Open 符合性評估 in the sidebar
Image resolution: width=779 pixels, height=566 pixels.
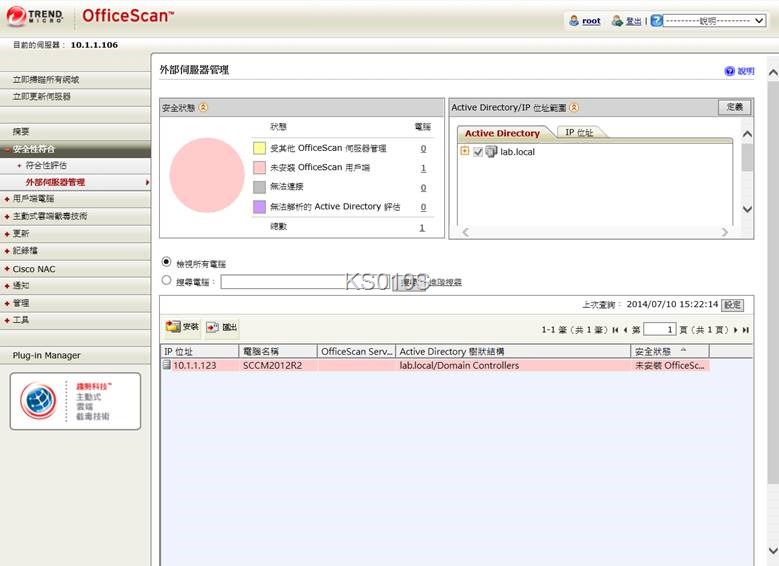(47, 165)
